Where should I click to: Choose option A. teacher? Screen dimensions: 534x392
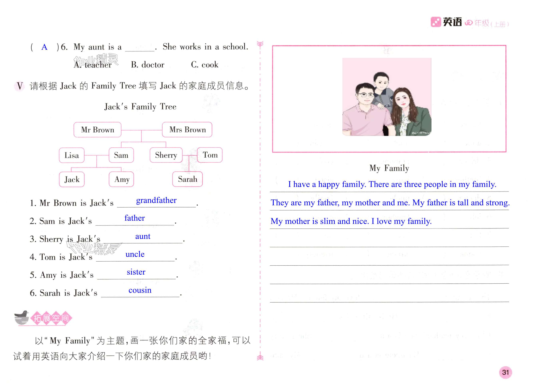pos(93,65)
